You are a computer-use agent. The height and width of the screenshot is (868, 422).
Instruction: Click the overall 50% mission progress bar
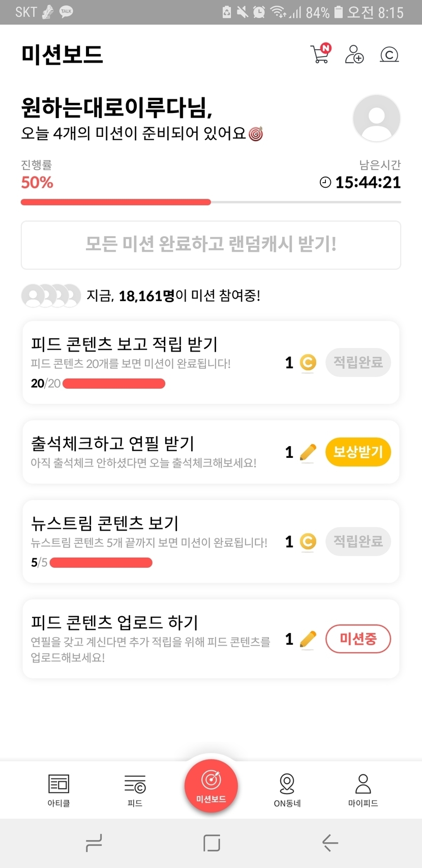(x=210, y=202)
